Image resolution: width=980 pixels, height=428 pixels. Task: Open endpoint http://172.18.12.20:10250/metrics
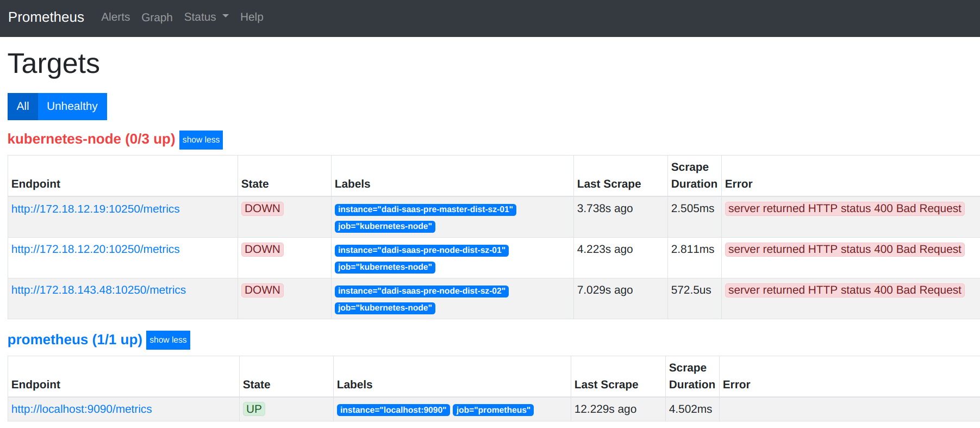point(95,249)
